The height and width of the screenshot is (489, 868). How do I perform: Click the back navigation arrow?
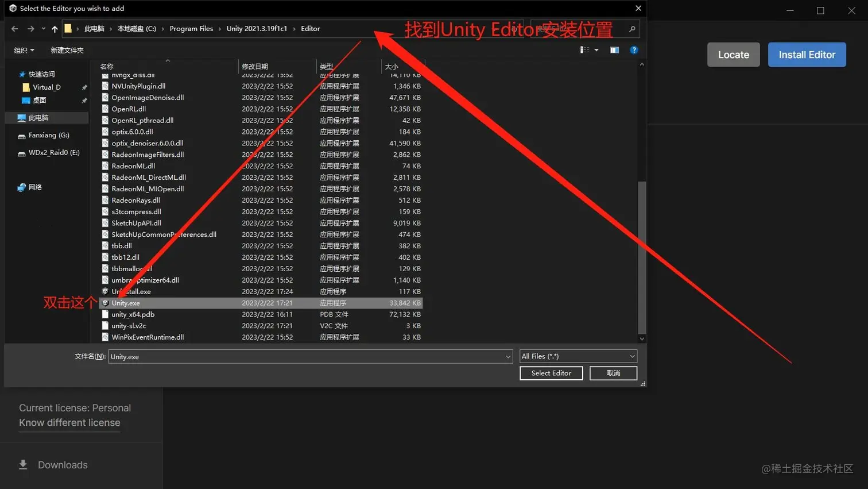point(14,28)
